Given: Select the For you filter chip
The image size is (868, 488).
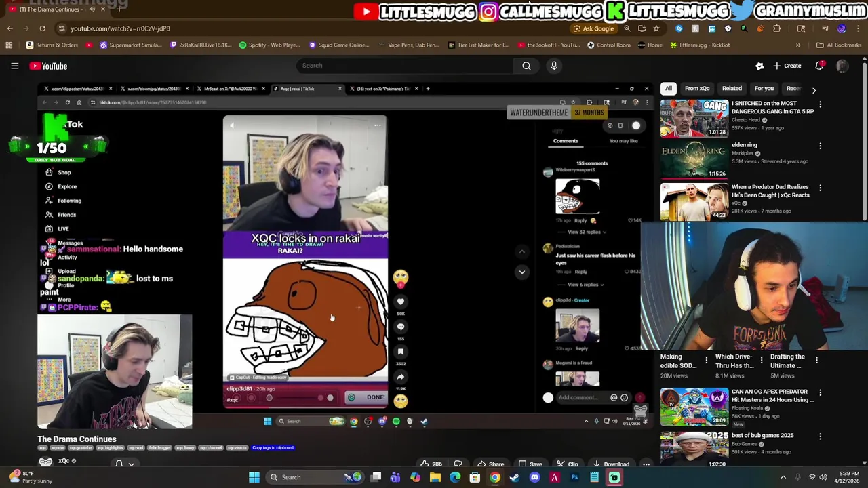Looking at the screenshot, I should point(764,88).
